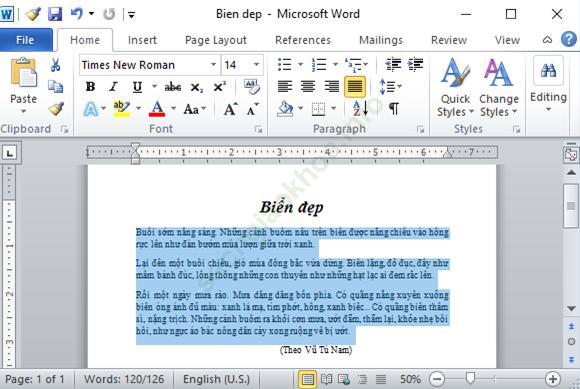Click the Increase Indent icon
This screenshot has width=580, height=389.
click(x=415, y=64)
